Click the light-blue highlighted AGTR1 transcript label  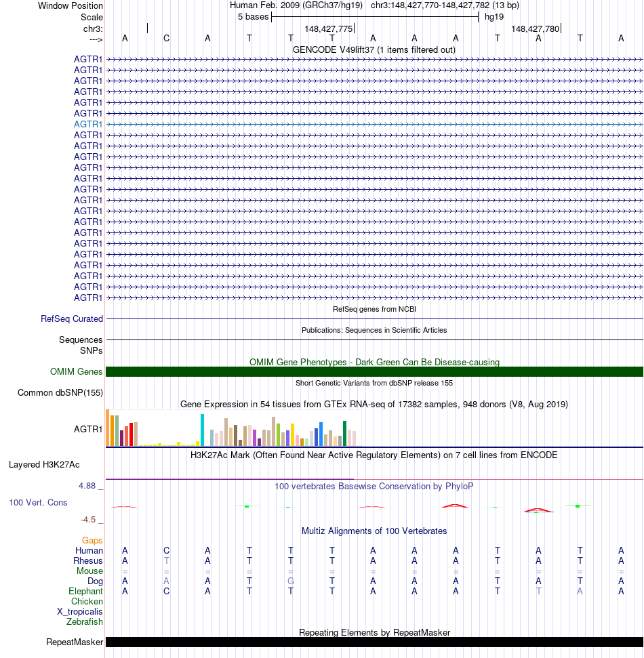(88, 124)
